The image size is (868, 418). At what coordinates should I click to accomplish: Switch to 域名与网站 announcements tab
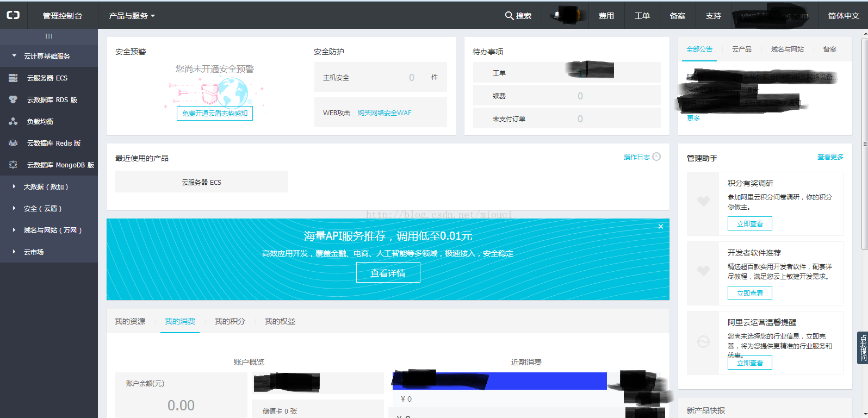click(x=787, y=49)
